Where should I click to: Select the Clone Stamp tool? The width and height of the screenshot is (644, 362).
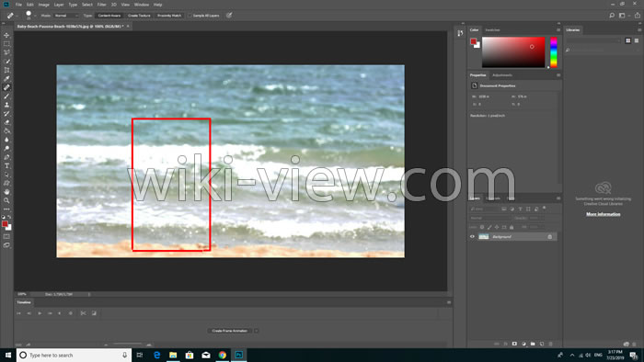coord(6,105)
